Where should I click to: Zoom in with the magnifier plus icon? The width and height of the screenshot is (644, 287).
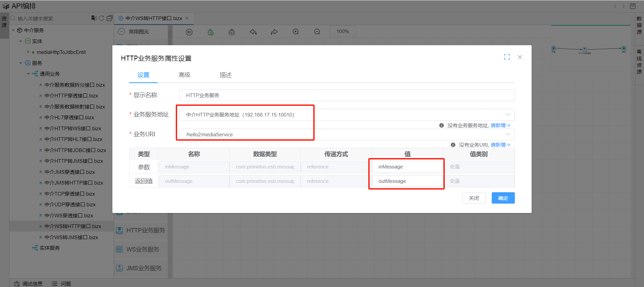(296, 32)
